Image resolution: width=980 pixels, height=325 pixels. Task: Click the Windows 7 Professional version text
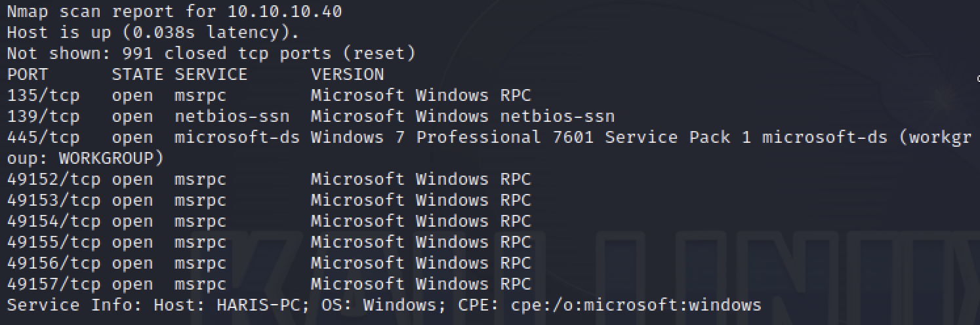coord(426,138)
